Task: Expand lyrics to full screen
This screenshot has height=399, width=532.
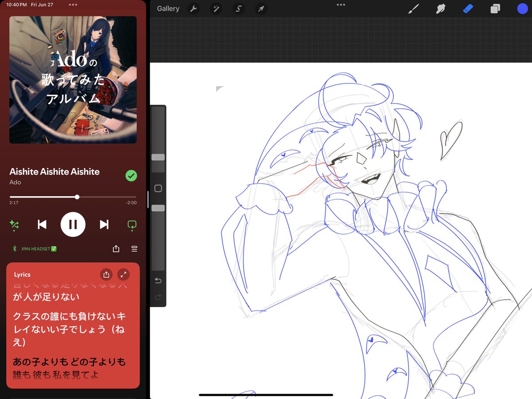Action: click(x=123, y=274)
